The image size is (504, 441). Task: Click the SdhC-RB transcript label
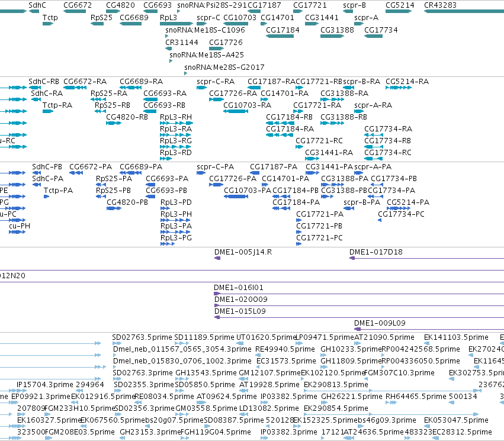(x=44, y=82)
